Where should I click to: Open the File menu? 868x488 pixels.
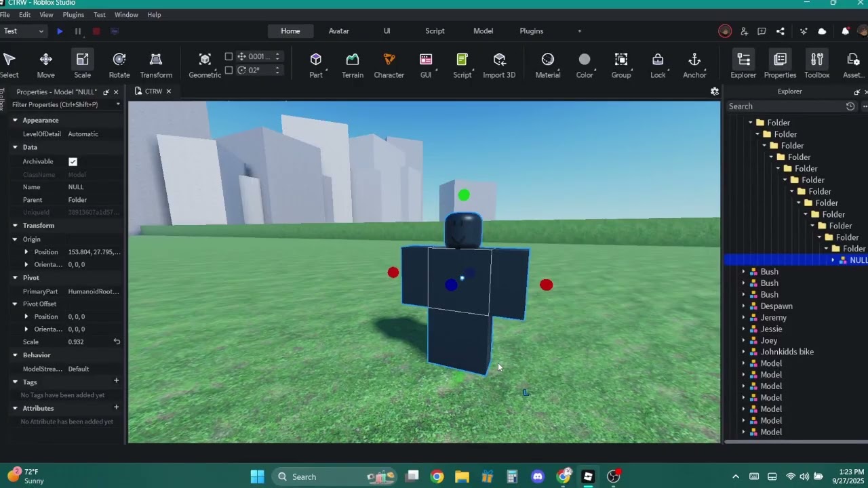click(4, 15)
